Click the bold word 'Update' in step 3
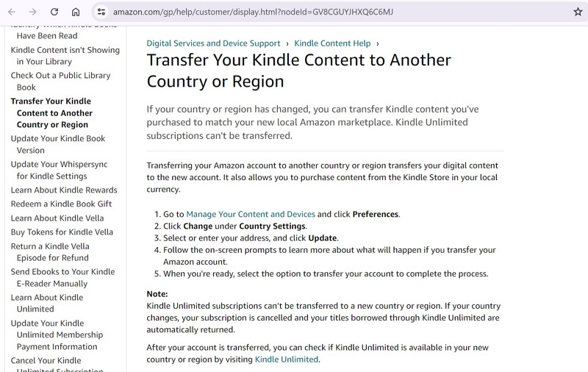588x372 pixels. 323,238
